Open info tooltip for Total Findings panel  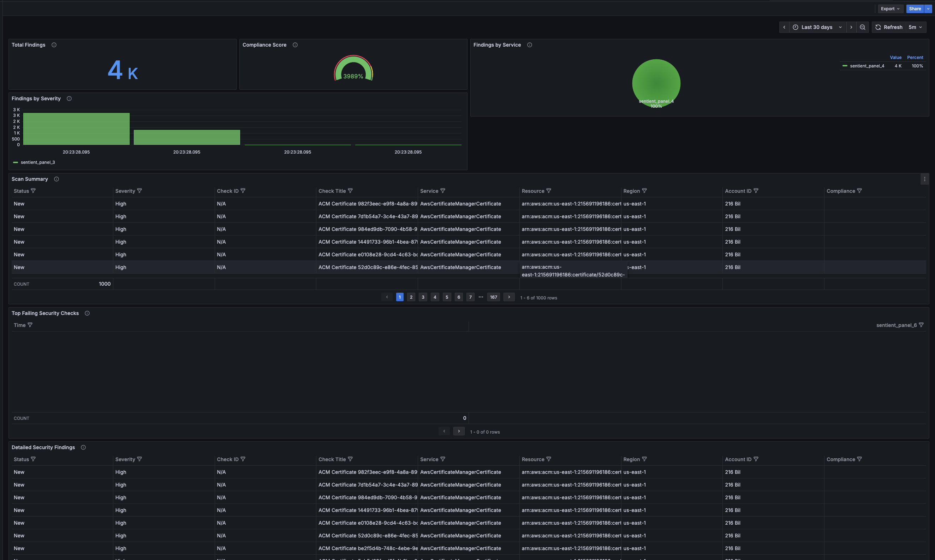click(x=54, y=45)
